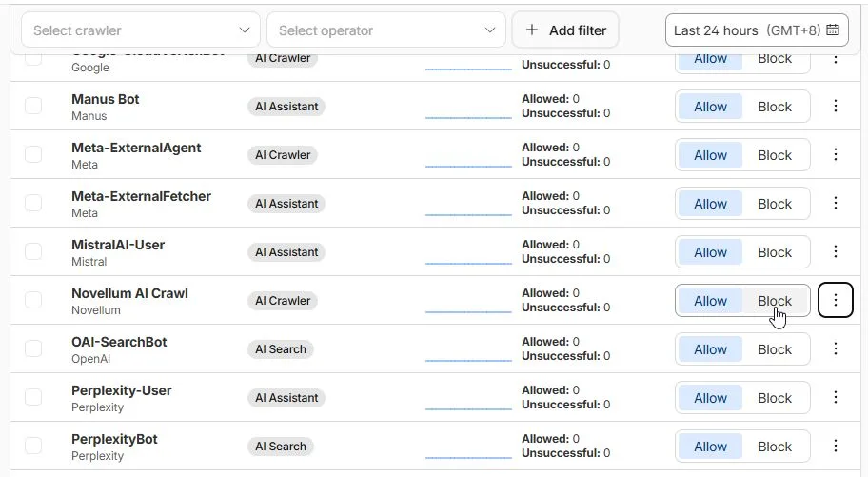Click the MistralAI-User request trend line

pyautogui.click(x=468, y=259)
